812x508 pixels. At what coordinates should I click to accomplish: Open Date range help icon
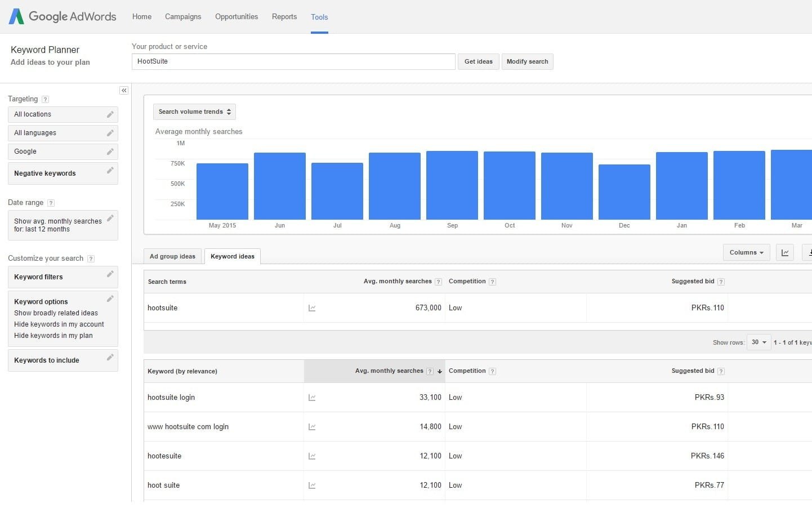click(x=51, y=203)
